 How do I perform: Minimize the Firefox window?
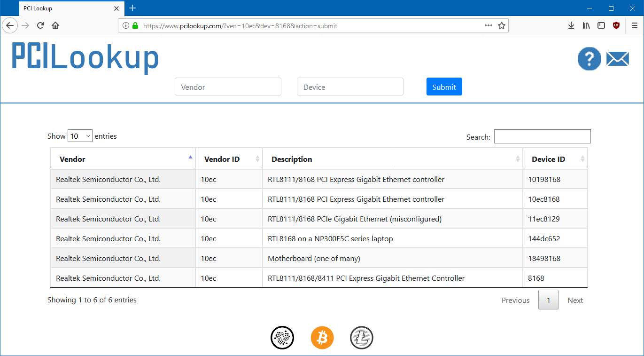590,8
